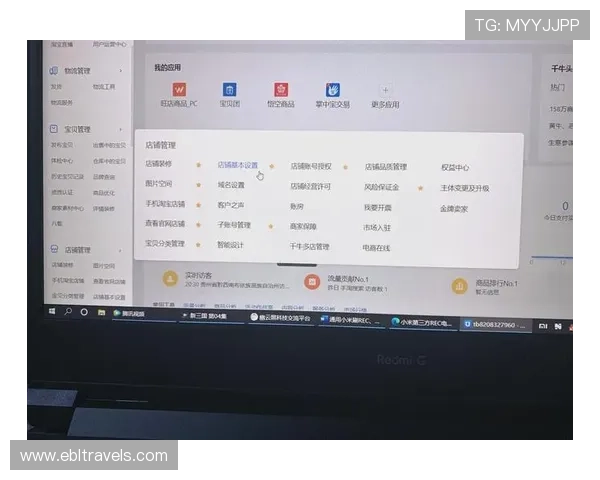
Task: Click the 店铺管理 sidebar section icon
Action: pos(55,249)
